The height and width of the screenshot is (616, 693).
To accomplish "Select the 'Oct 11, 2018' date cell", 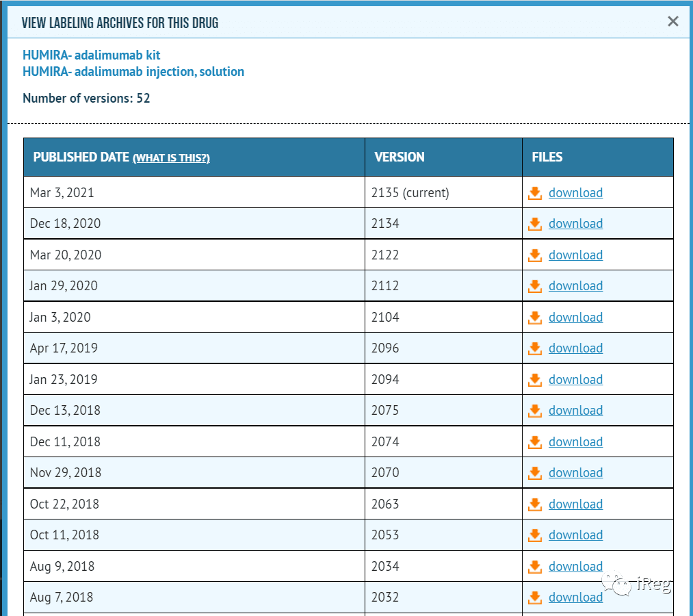I will click(x=194, y=535).
